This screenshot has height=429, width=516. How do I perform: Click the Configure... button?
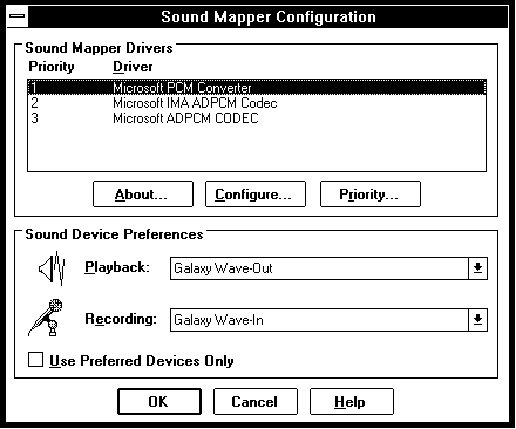255,194
